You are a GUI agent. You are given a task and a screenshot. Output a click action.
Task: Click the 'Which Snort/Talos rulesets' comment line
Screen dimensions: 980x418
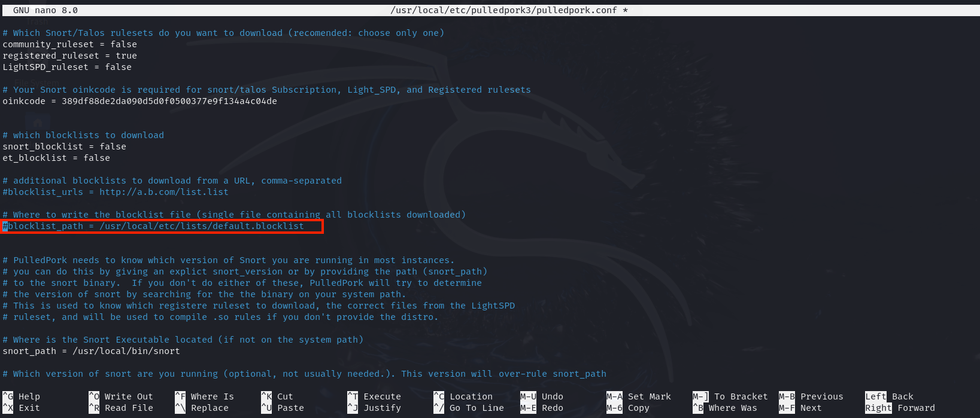[x=223, y=33]
